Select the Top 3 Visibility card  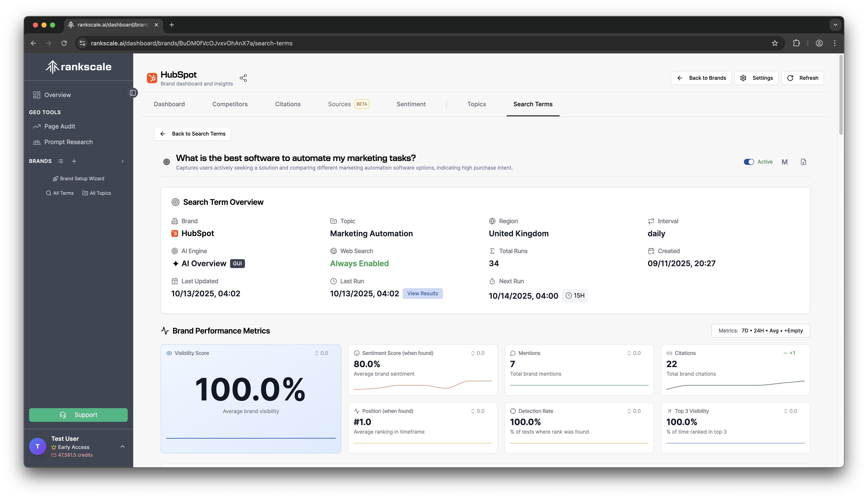tap(735, 428)
